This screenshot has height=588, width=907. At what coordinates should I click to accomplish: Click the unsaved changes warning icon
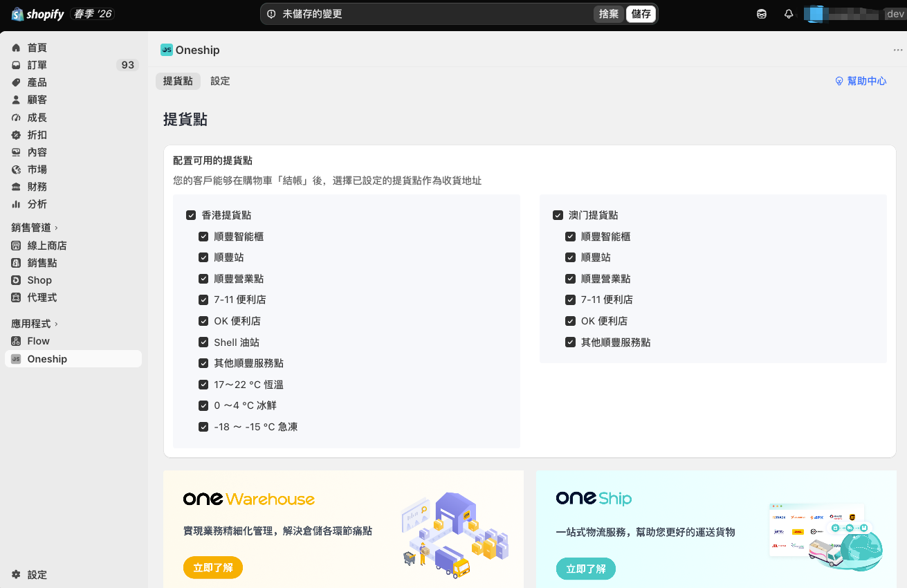click(x=271, y=14)
